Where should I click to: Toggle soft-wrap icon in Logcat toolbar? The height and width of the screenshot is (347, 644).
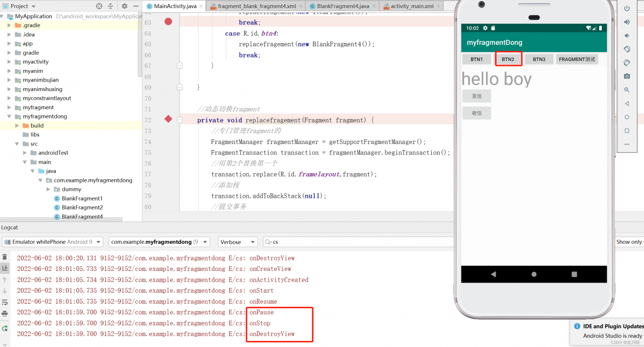click(5, 302)
